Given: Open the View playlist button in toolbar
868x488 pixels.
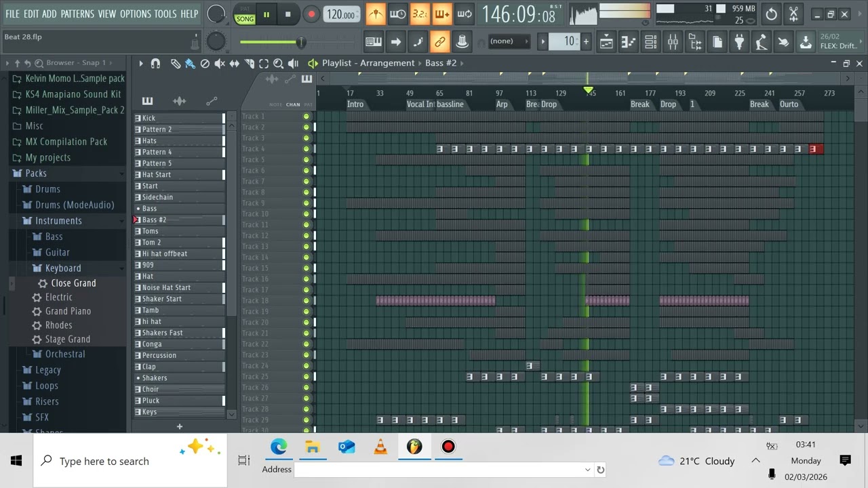Looking at the screenshot, I should coord(606,42).
